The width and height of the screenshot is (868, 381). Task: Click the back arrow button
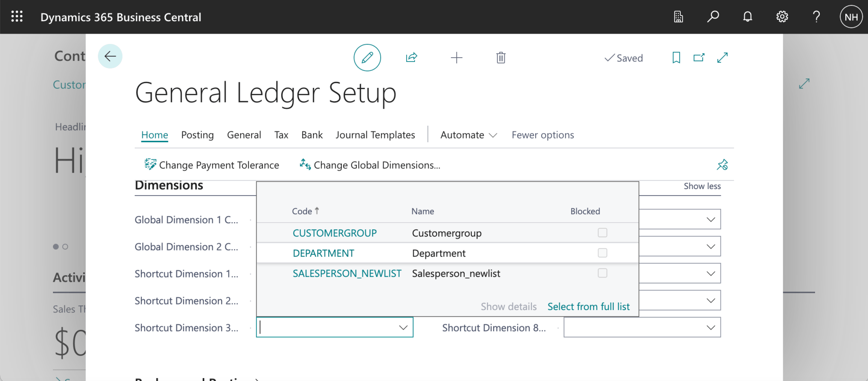pyautogui.click(x=110, y=56)
